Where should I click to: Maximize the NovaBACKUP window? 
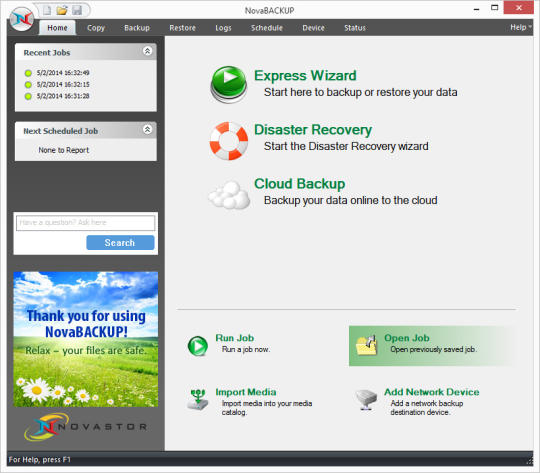point(495,8)
